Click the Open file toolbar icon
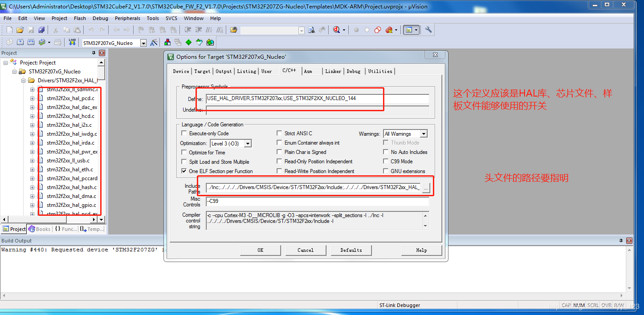The height and width of the screenshot is (315, 644). coord(20,30)
